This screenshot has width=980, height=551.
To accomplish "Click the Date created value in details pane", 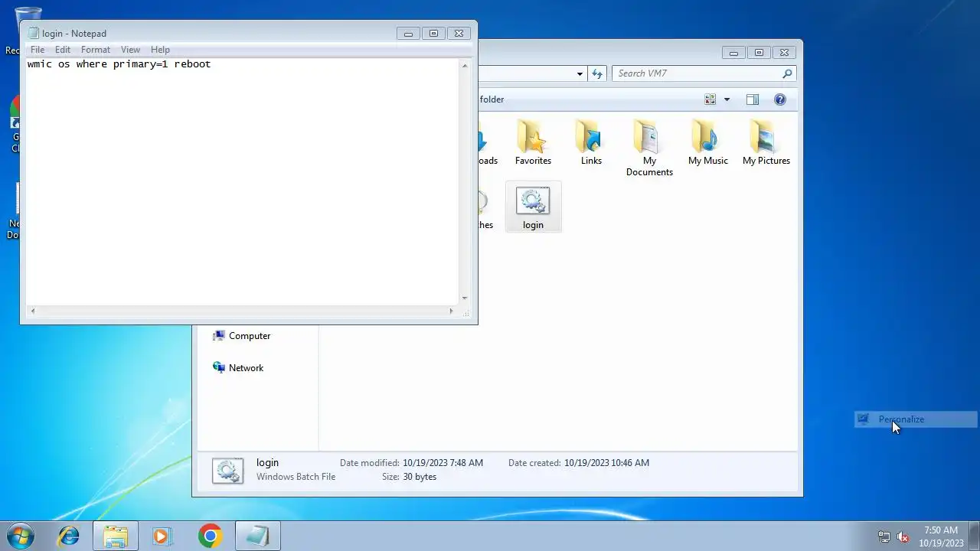I will pos(606,463).
